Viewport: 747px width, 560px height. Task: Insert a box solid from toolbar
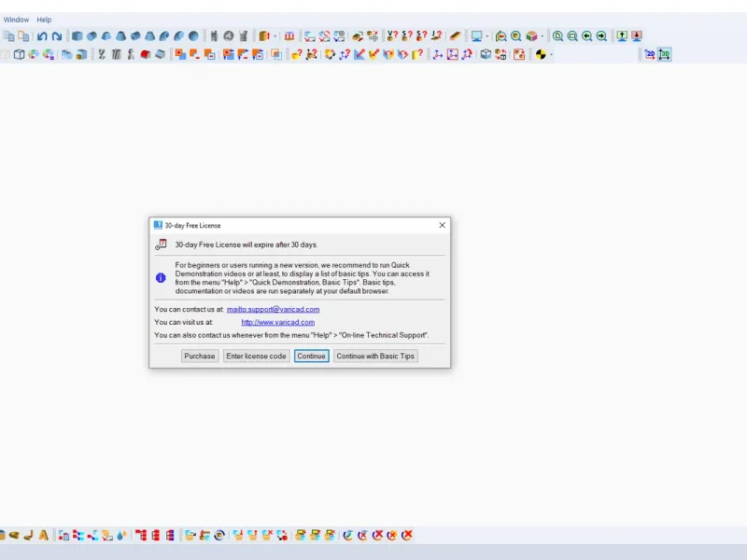coord(78,36)
